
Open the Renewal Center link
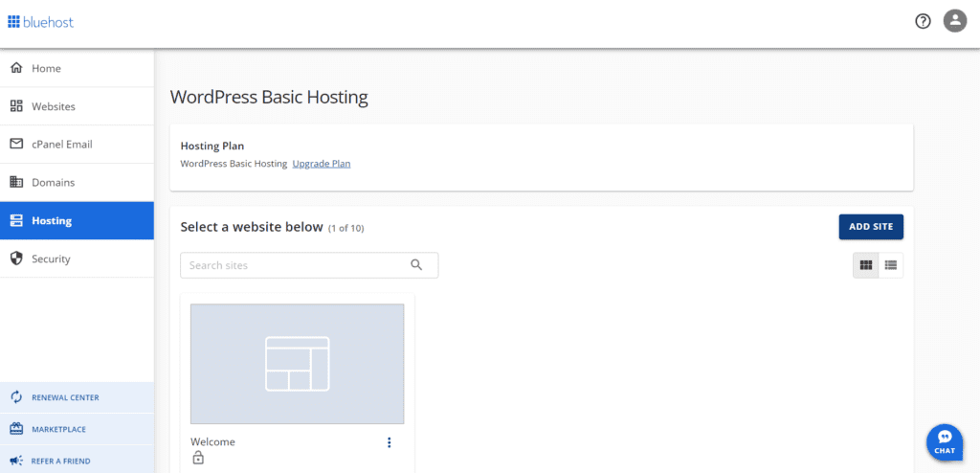click(x=77, y=397)
